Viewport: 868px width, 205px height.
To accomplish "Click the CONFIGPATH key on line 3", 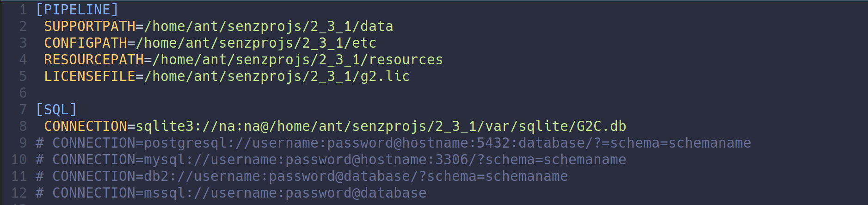I will [86, 43].
